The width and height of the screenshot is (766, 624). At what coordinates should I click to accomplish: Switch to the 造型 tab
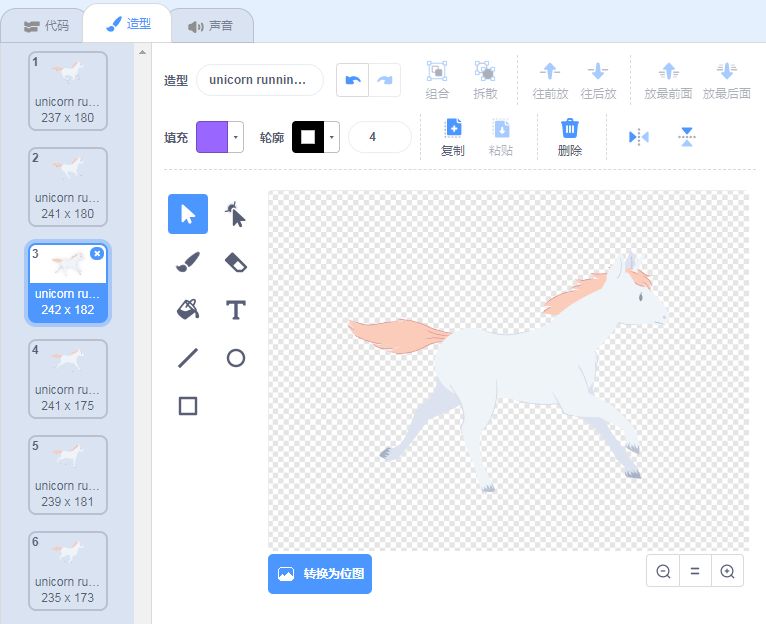click(128, 24)
